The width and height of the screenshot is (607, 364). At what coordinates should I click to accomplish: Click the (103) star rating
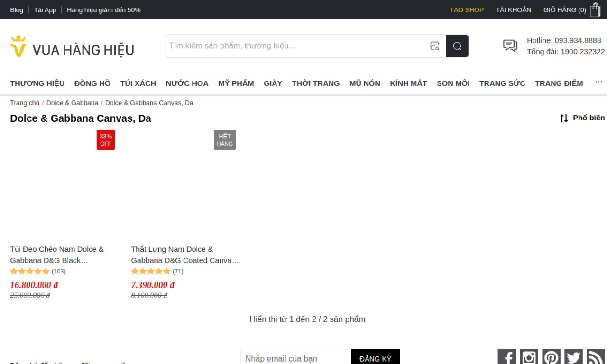(38, 272)
